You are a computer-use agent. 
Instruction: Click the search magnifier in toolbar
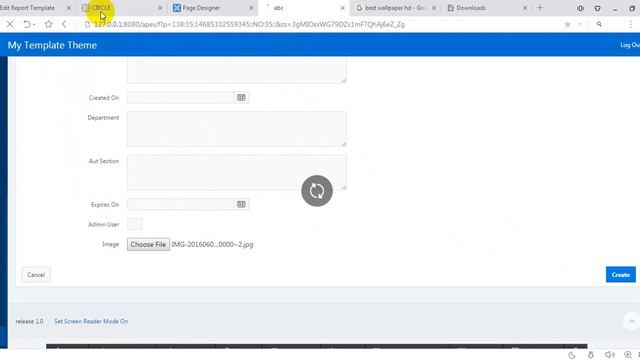click(x=599, y=24)
